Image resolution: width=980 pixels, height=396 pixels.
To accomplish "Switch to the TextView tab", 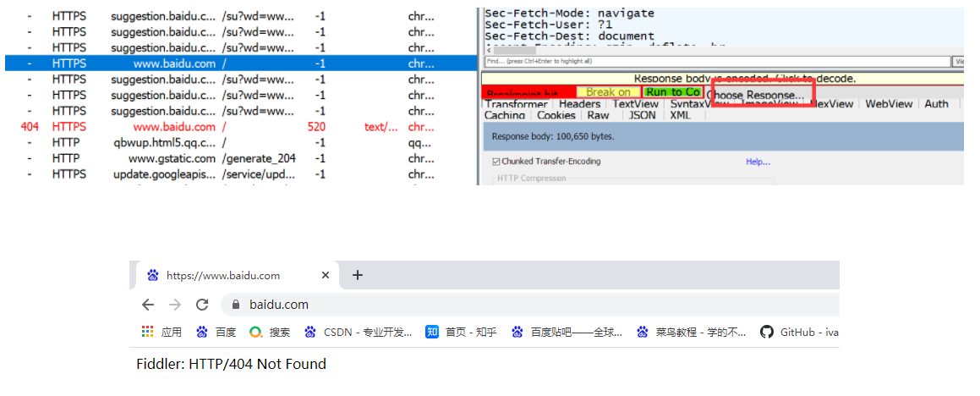I will click(636, 104).
